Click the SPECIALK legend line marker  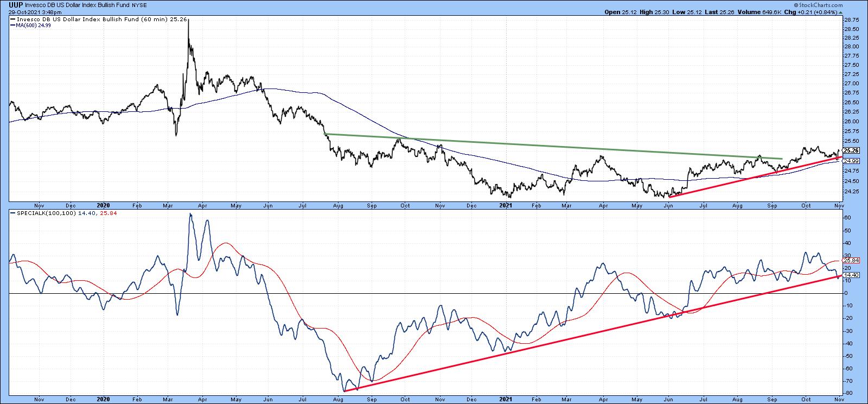tap(13, 213)
